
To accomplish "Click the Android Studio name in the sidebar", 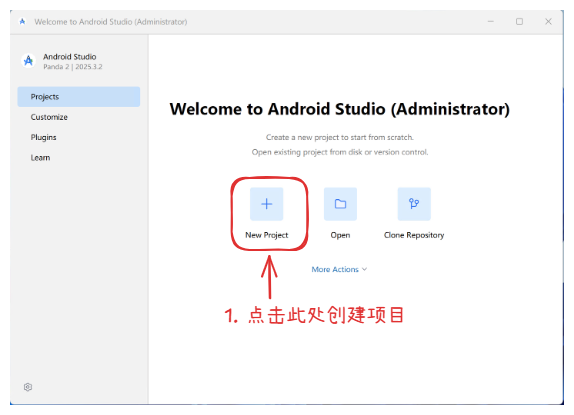I will tap(70, 57).
